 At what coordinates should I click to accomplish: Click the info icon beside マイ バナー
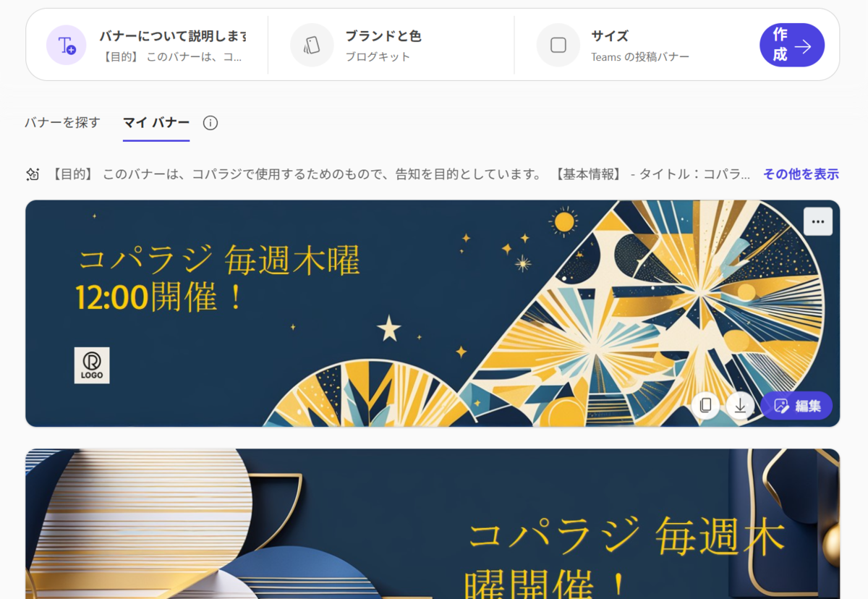210,123
